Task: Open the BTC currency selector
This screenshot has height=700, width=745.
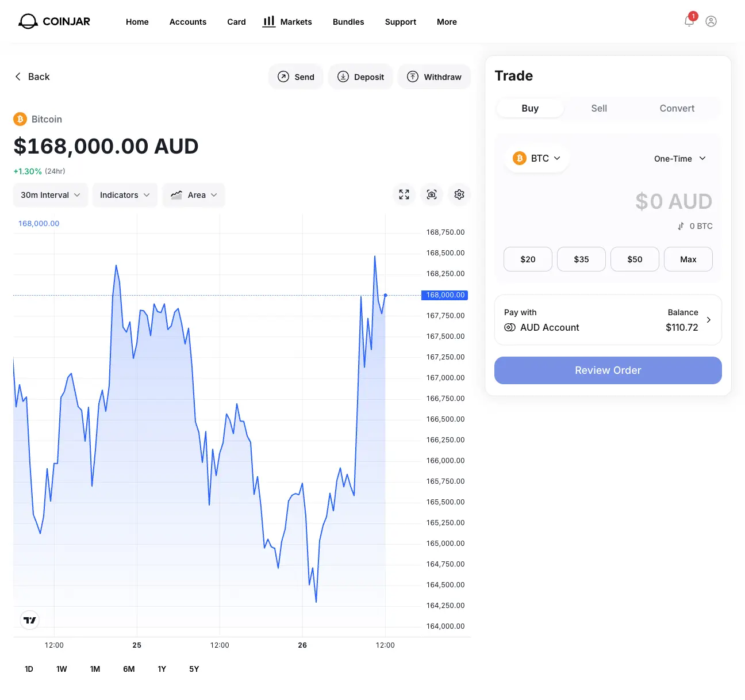Action: 536,158
